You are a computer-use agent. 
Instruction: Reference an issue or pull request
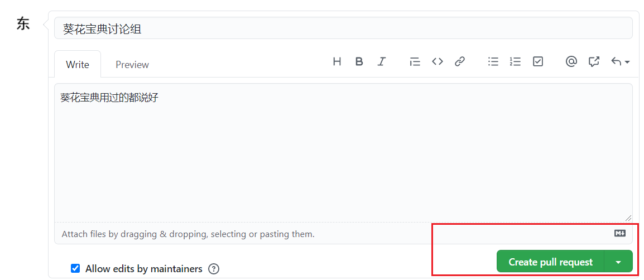coord(594,61)
